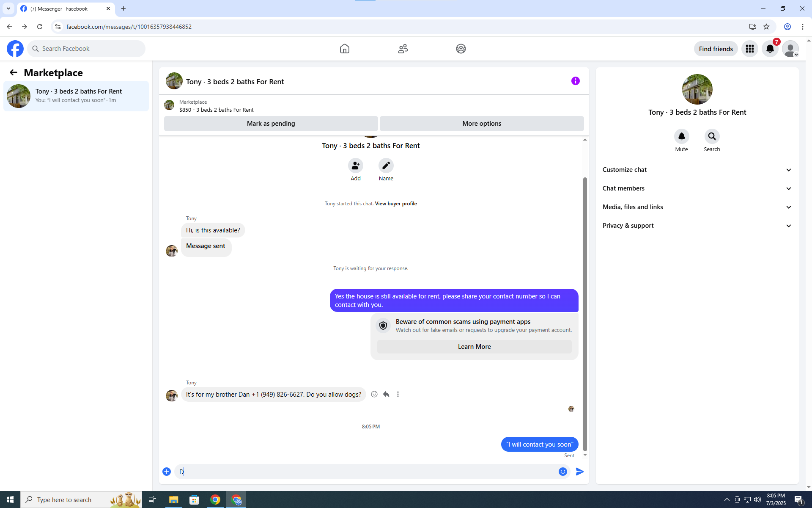React to Tony's message with emoji
This screenshot has width=812, height=508.
tap(374, 394)
